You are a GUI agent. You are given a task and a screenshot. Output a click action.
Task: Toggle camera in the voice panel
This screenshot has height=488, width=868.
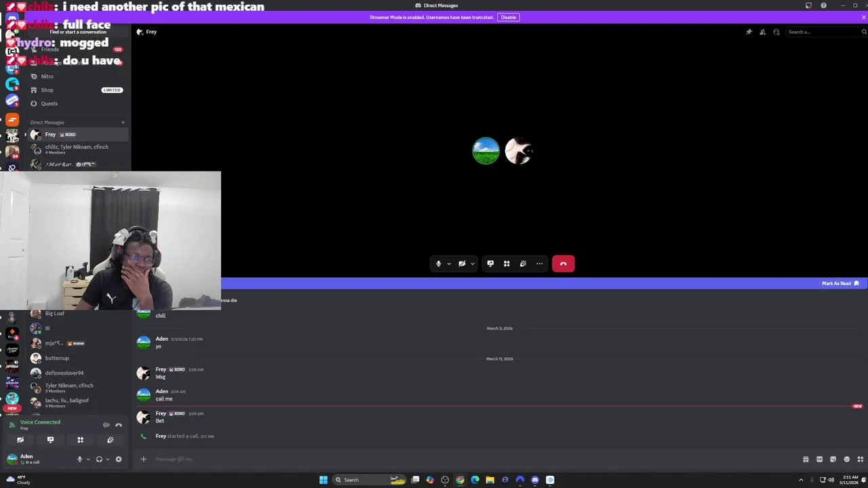[x=20, y=440]
